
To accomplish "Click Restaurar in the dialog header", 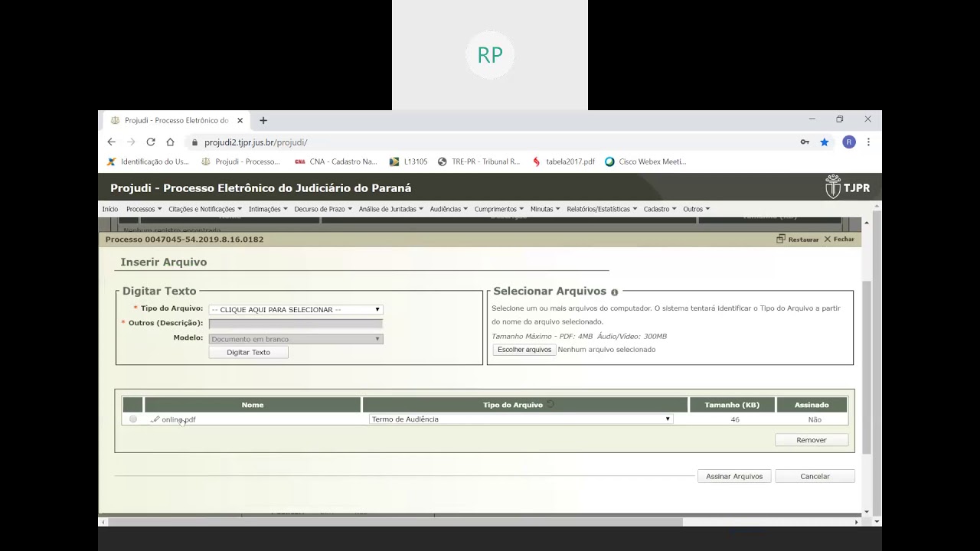I will [798, 240].
